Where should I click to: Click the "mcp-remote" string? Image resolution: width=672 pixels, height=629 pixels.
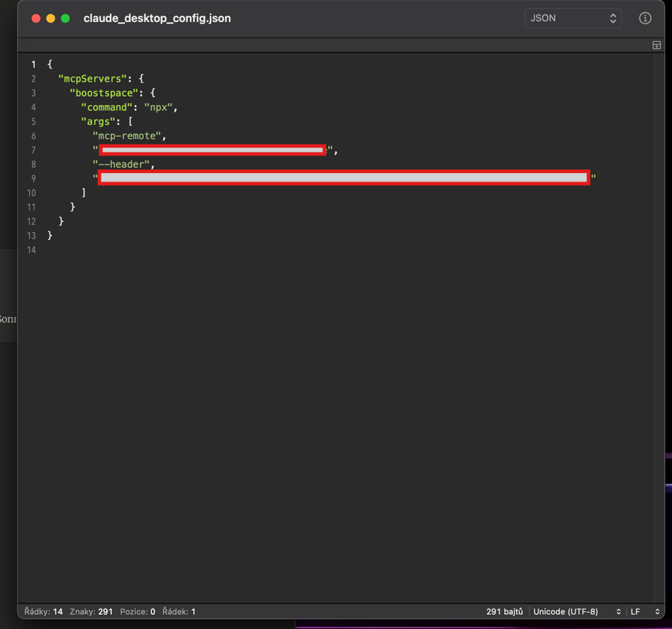(x=127, y=136)
